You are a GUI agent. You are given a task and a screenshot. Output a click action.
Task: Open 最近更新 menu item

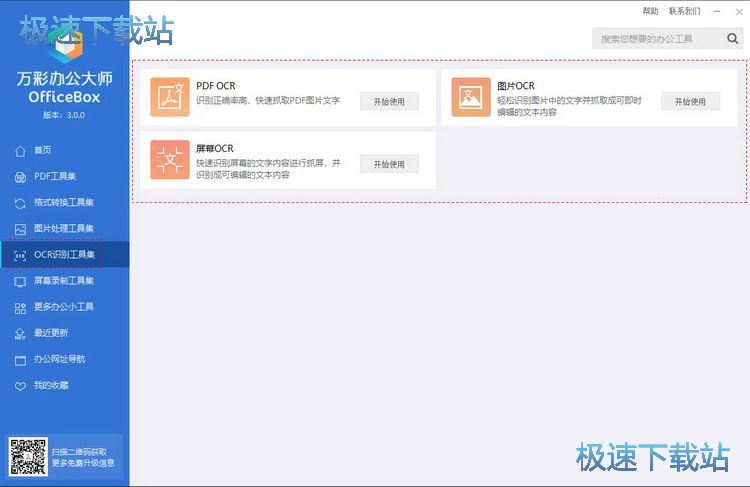point(65,333)
